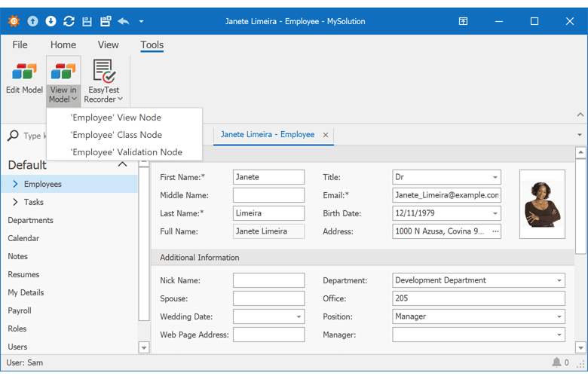The height and width of the screenshot is (379, 588).
Task: Collapse the Default navigation group
Action: pyautogui.click(x=122, y=165)
